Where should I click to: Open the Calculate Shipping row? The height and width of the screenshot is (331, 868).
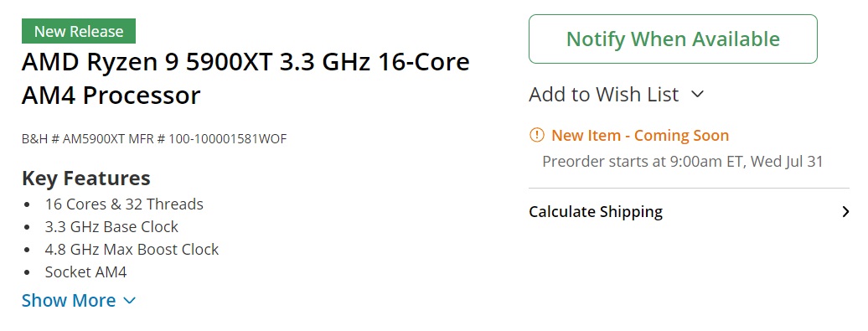690,211
